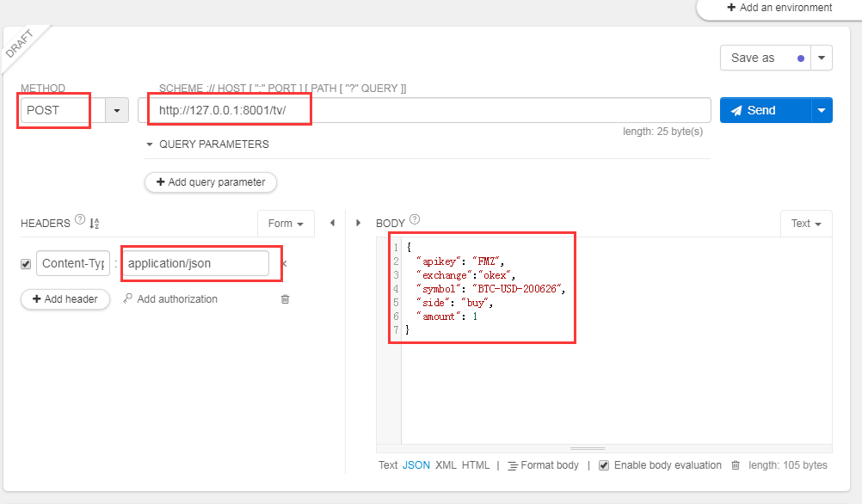Collapse headers pane with left arrow
Viewport: 862px width, 504px height.
point(333,223)
